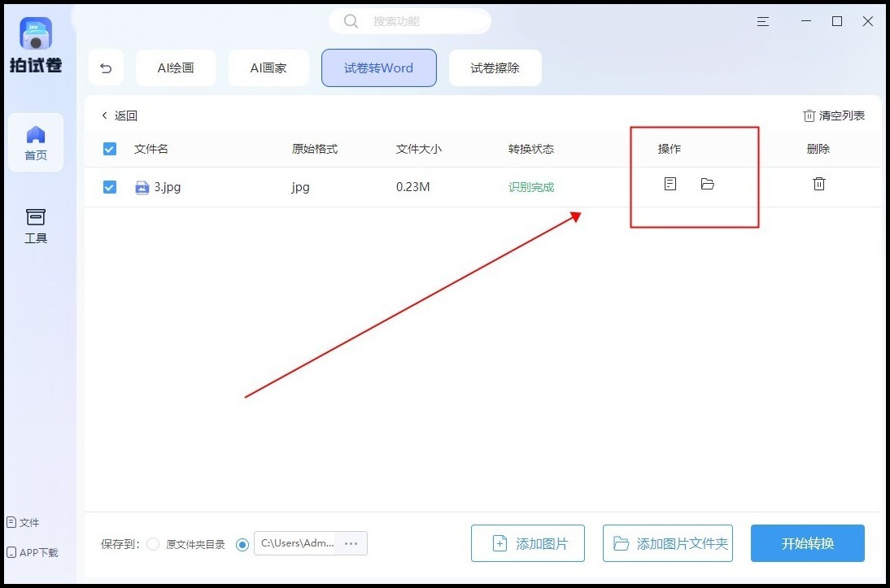This screenshot has height=588, width=890.
Task: Click the 添加图片文件夹 button
Action: pos(667,544)
